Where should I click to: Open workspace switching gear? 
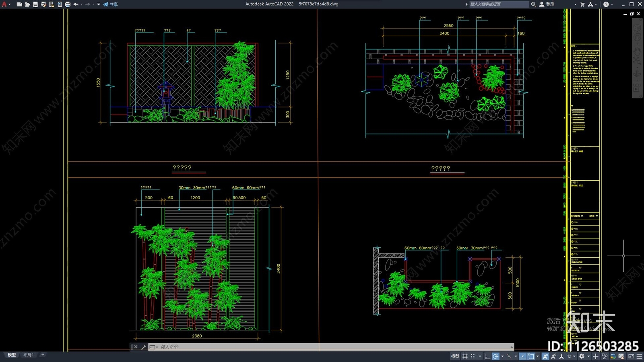click(x=582, y=356)
